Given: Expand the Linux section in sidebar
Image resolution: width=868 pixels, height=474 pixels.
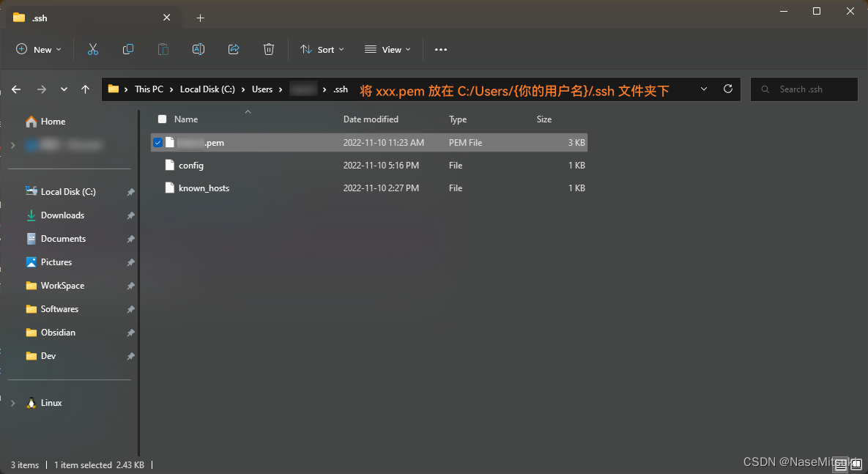Looking at the screenshot, I should [12, 402].
